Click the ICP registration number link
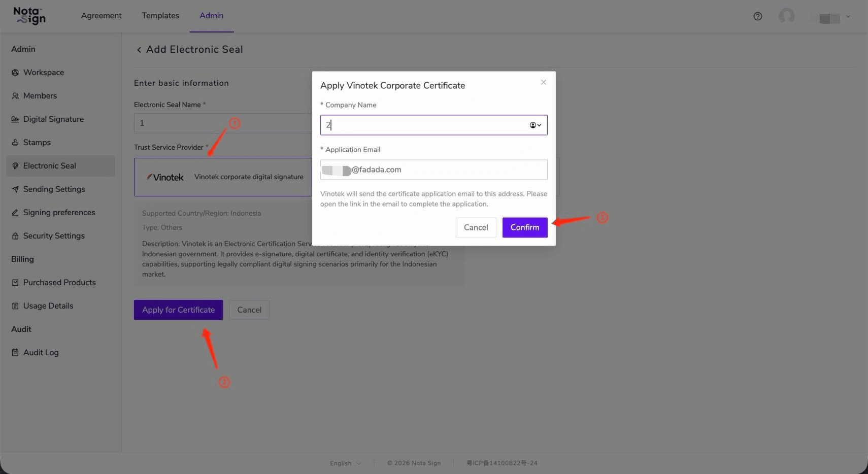The width and height of the screenshot is (868, 474). (x=502, y=463)
